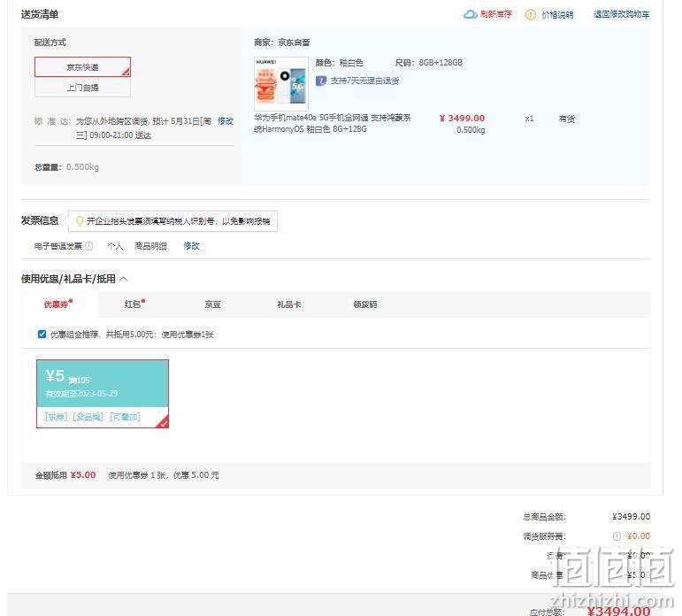Click the 7-day no-reason return badge icon
The image size is (682, 616).
[x=321, y=81]
